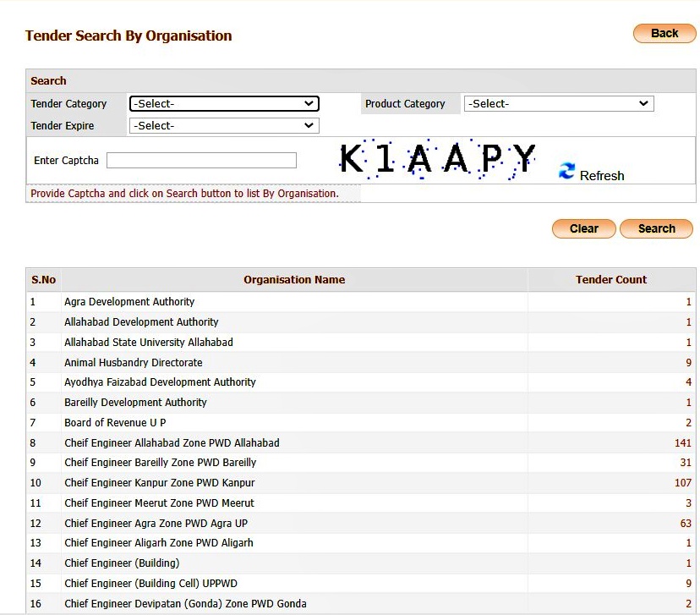Click the Tender Category label
The height and width of the screenshot is (615, 700).
(x=68, y=103)
